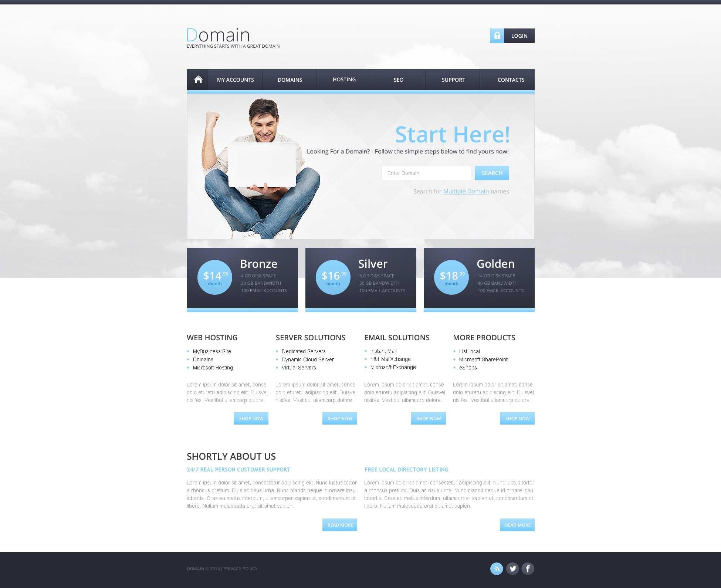Click the SUPPORT menu item
721x588 pixels.
click(453, 80)
